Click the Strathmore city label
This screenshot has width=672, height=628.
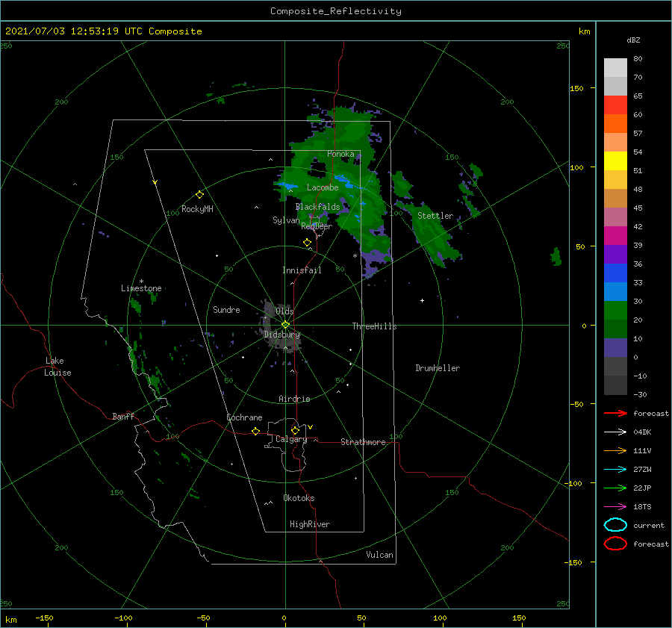point(363,442)
